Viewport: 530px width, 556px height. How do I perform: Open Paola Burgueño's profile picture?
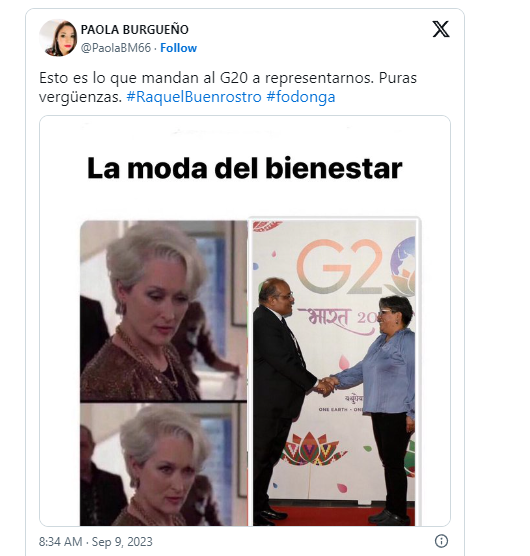(x=58, y=38)
